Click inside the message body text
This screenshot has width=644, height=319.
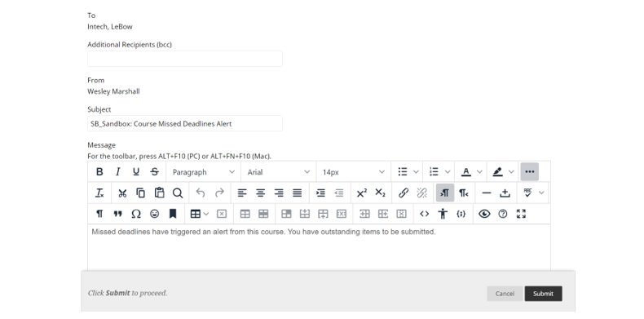tap(263, 232)
